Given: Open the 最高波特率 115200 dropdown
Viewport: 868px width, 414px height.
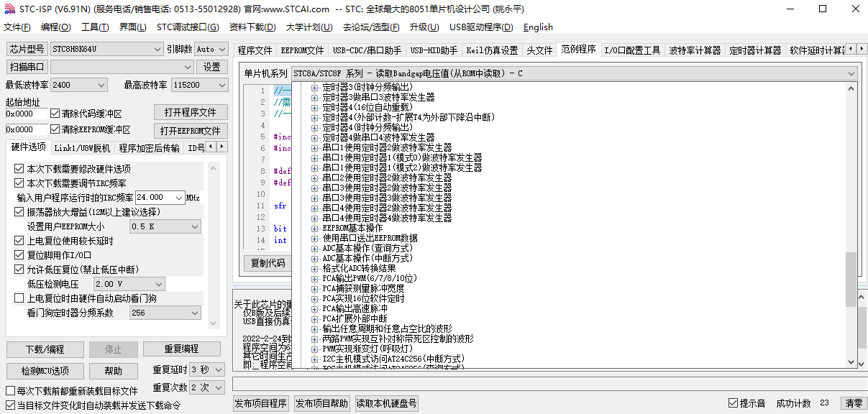Looking at the screenshot, I should pos(200,85).
